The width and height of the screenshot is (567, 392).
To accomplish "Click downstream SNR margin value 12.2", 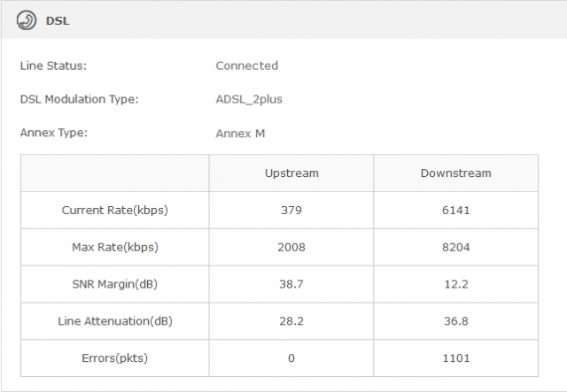I will tap(455, 284).
